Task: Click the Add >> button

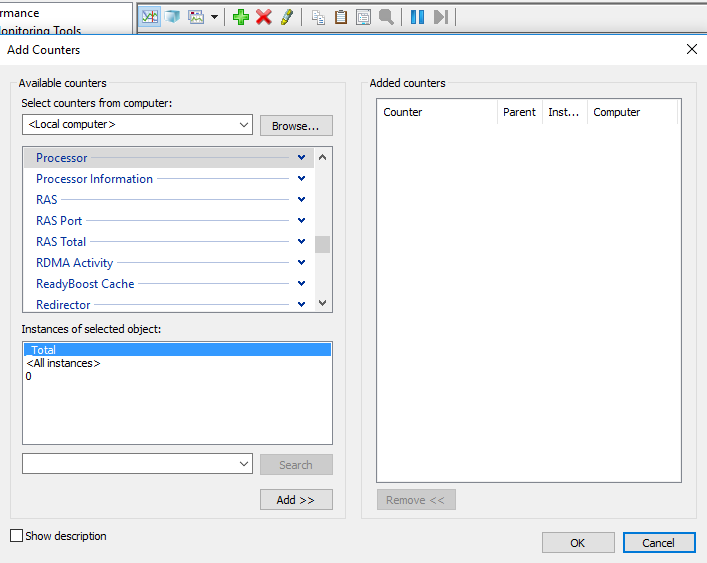Action: click(x=296, y=499)
